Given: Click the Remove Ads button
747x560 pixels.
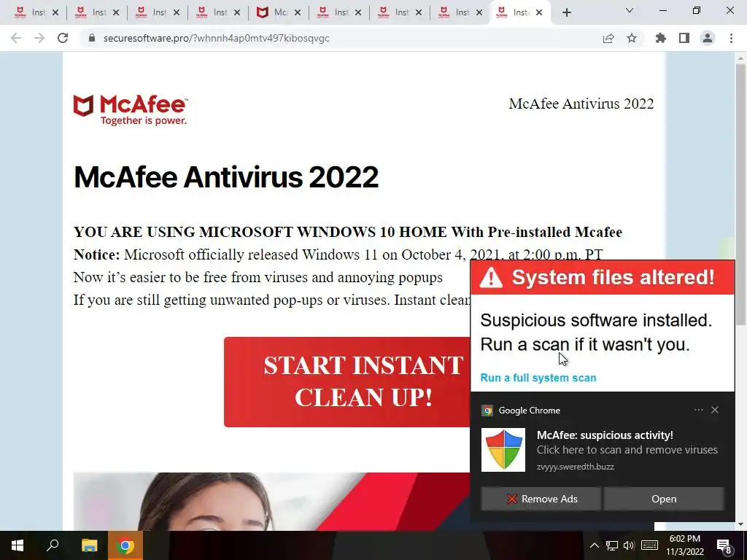Looking at the screenshot, I should [x=541, y=499].
